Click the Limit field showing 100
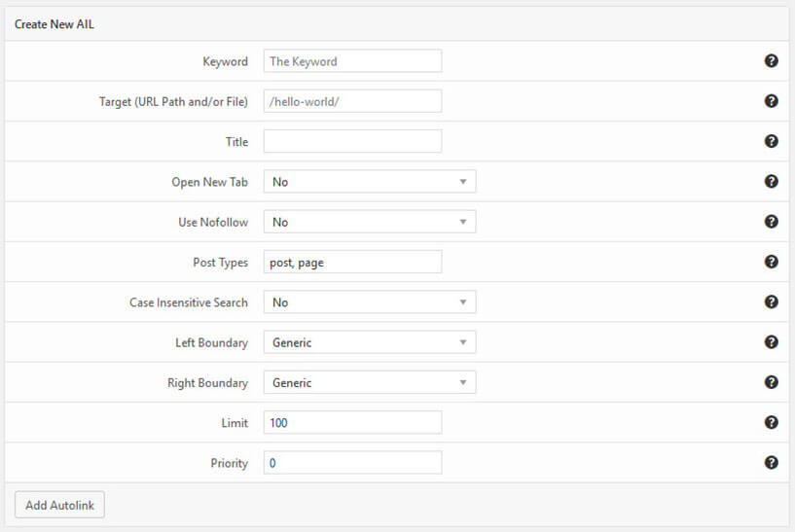 coord(352,422)
